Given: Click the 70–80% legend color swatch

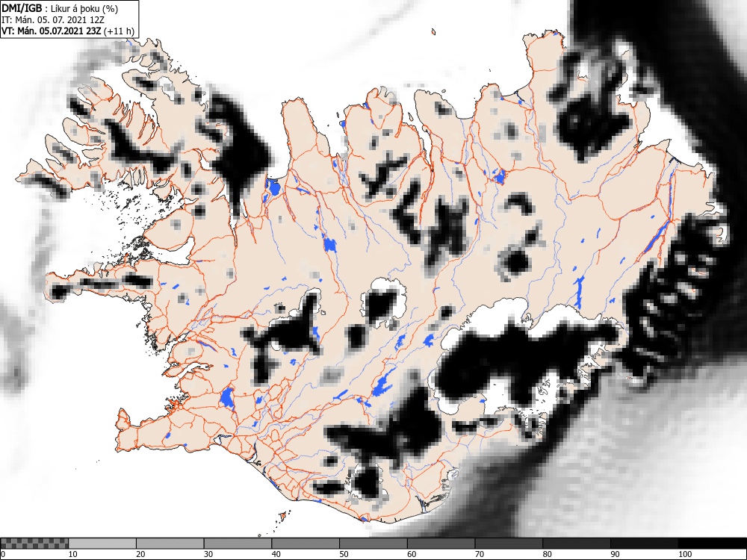Looking at the screenshot, I should (x=508, y=544).
